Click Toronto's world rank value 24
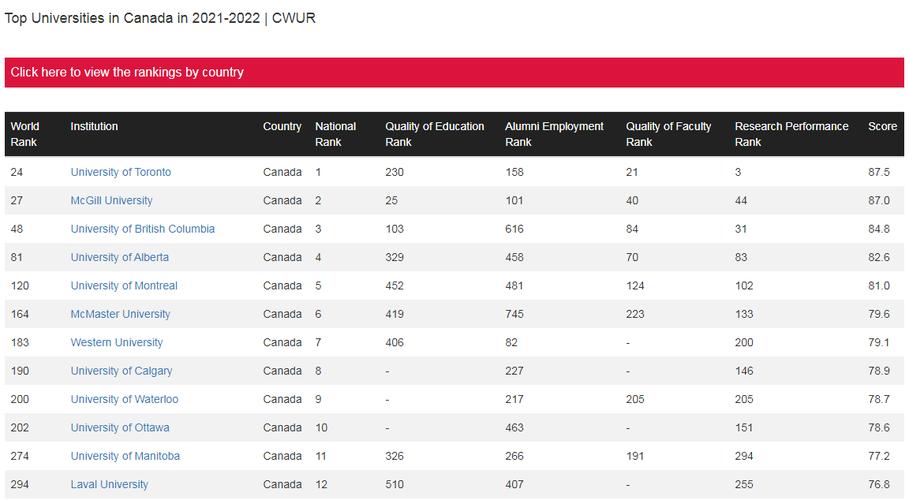The height and width of the screenshot is (500, 909). tap(16, 172)
